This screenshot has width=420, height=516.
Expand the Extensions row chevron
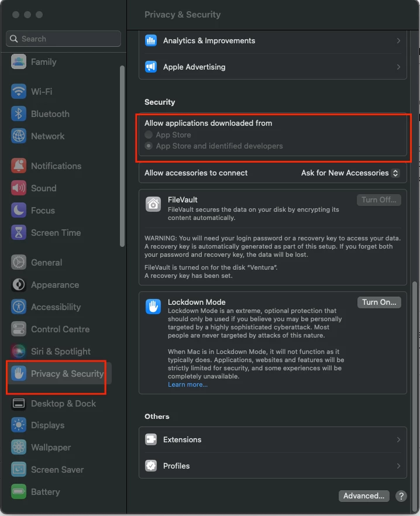pyautogui.click(x=398, y=439)
